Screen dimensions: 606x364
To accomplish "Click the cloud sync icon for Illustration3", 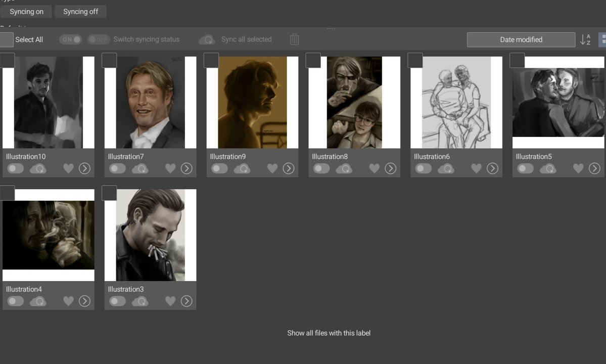I will tap(141, 301).
